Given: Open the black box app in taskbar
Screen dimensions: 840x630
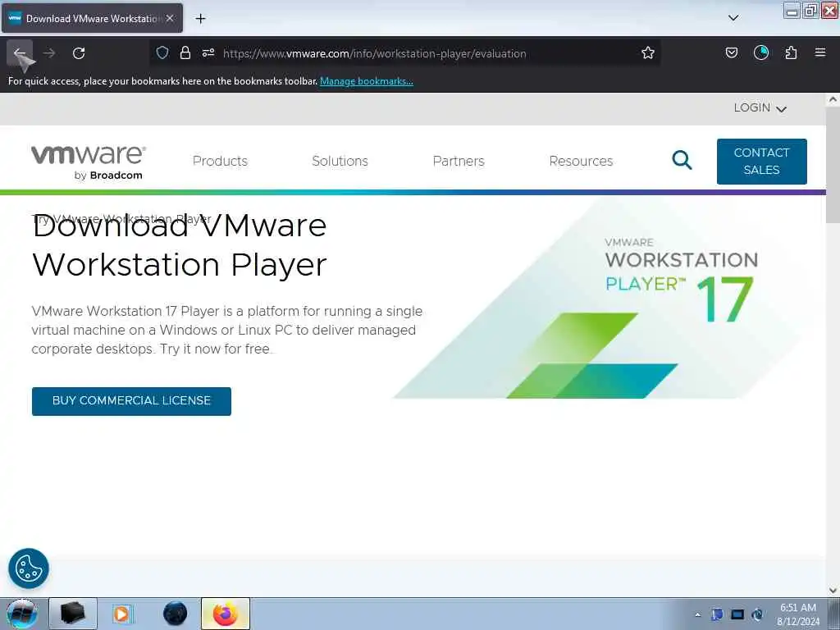Looking at the screenshot, I should 73,614.
